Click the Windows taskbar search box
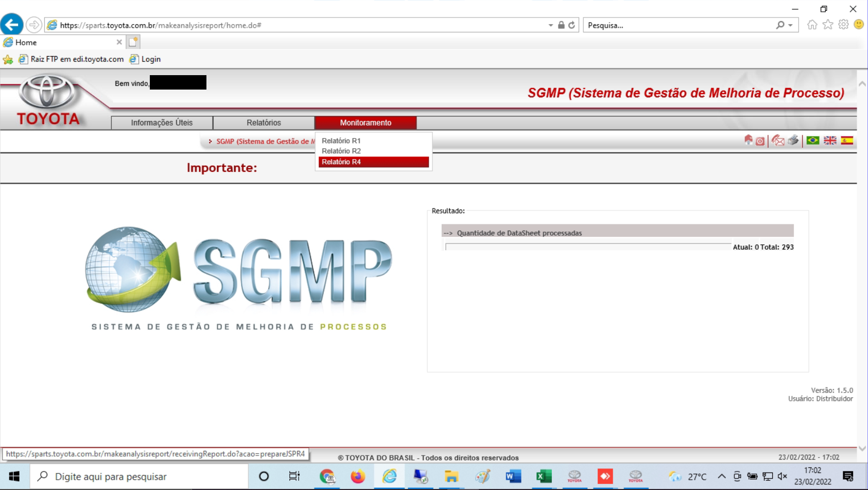Image resolution: width=868 pixels, height=490 pixels. pyautogui.click(x=139, y=477)
